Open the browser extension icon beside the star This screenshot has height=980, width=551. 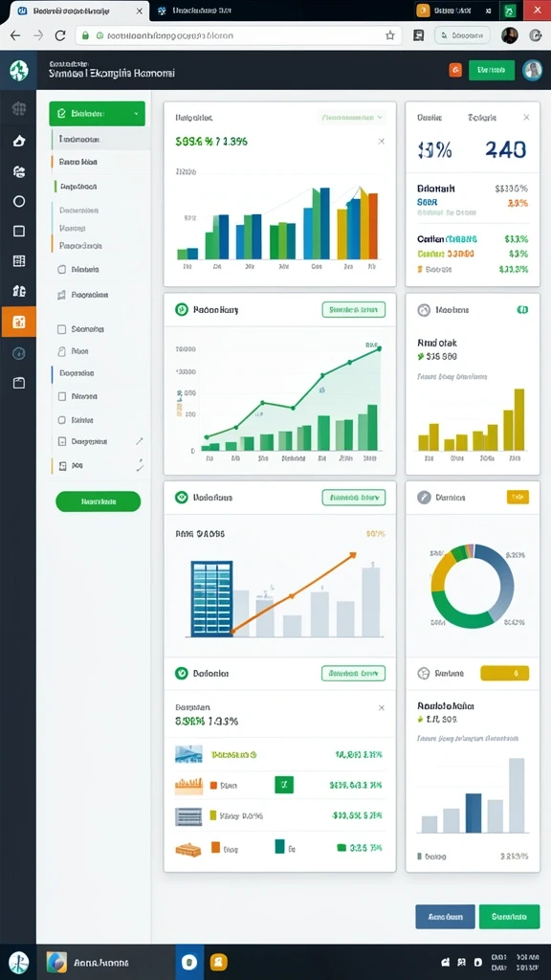(x=419, y=35)
